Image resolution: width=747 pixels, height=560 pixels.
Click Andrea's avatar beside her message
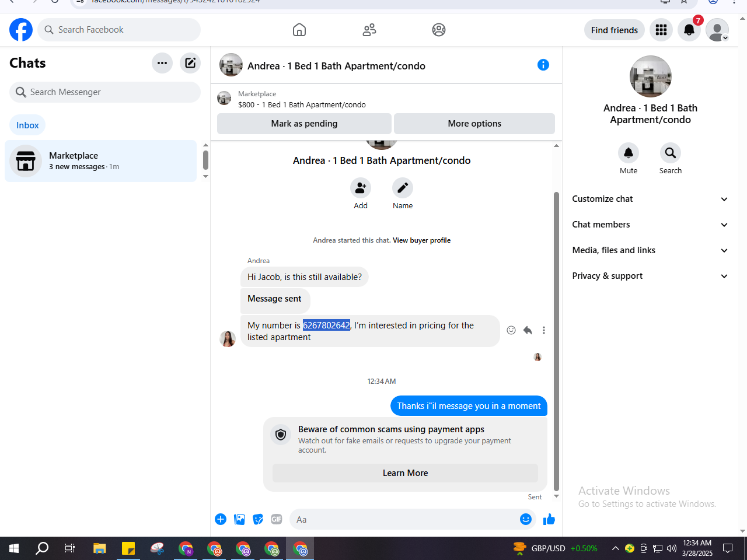click(228, 338)
